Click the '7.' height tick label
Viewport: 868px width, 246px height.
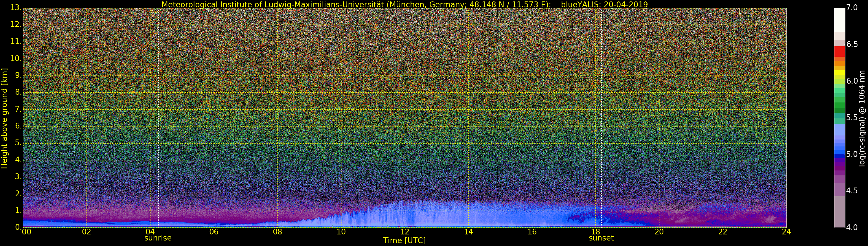coord(18,109)
